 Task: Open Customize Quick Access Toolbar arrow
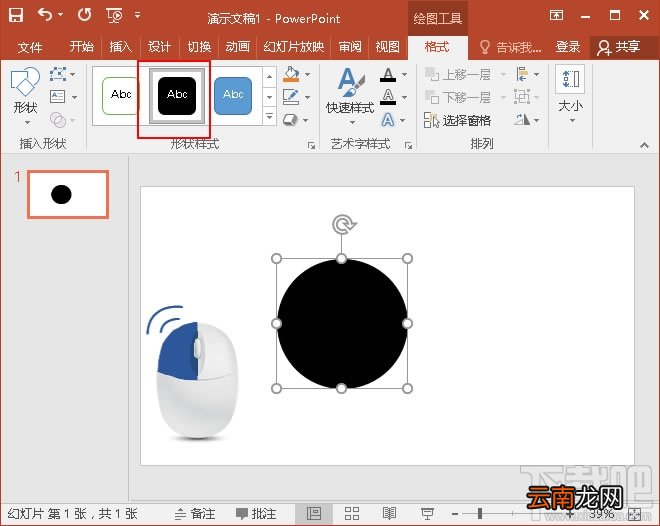tap(138, 15)
